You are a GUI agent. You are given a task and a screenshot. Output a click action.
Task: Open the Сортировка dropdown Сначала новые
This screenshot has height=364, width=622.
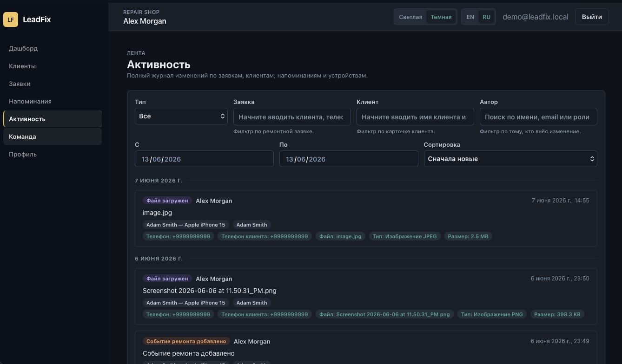pyautogui.click(x=510, y=159)
